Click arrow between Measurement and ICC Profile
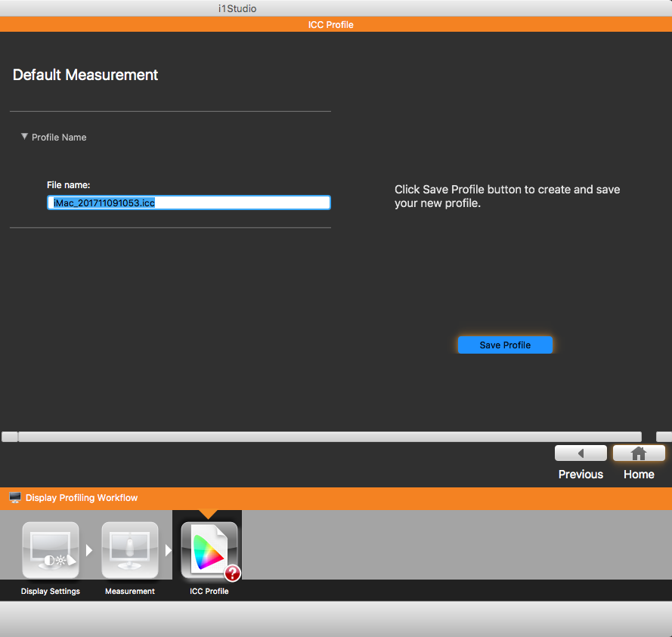Image resolution: width=672 pixels, height=637 pixels. point(169,550)
